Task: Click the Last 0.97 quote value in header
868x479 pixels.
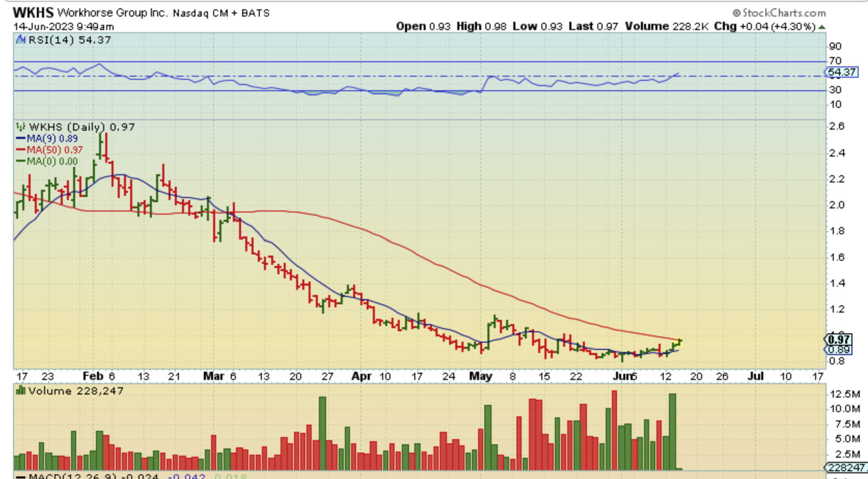Action: click(593, 26)
